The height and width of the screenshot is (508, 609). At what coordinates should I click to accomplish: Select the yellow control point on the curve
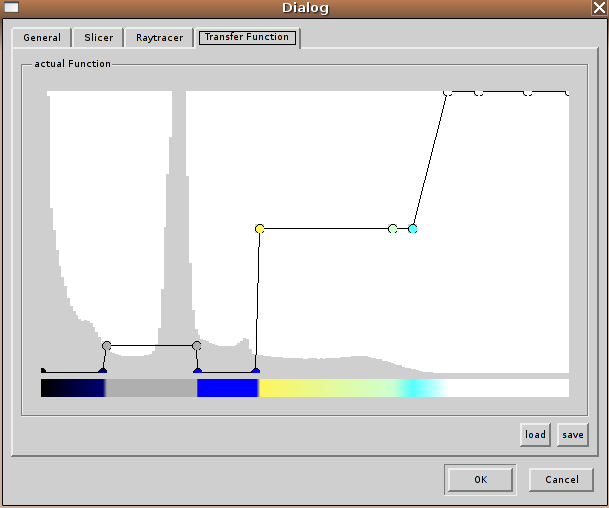pos(260,229)
